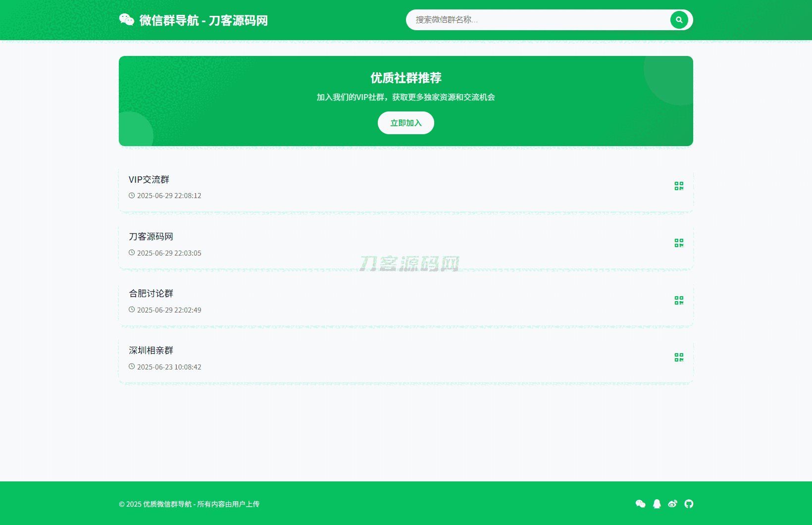Click the 立即加入 button
Screen dimensions: 812x525
406,123
